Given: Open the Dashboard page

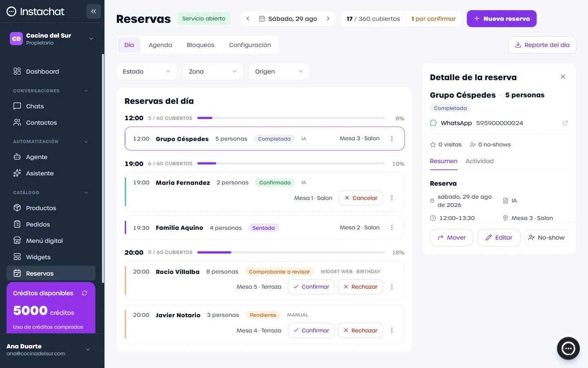Looking at the screenshot, I should [x=51, y=72].
